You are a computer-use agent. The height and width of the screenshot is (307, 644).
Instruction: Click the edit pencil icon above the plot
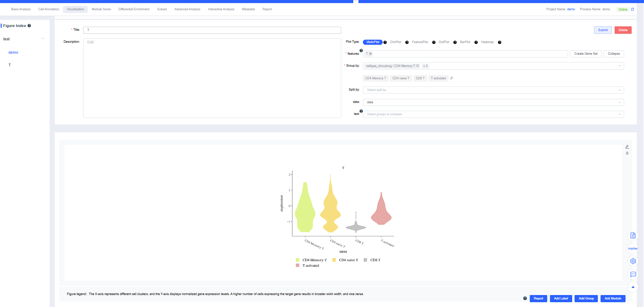point(627,147)
